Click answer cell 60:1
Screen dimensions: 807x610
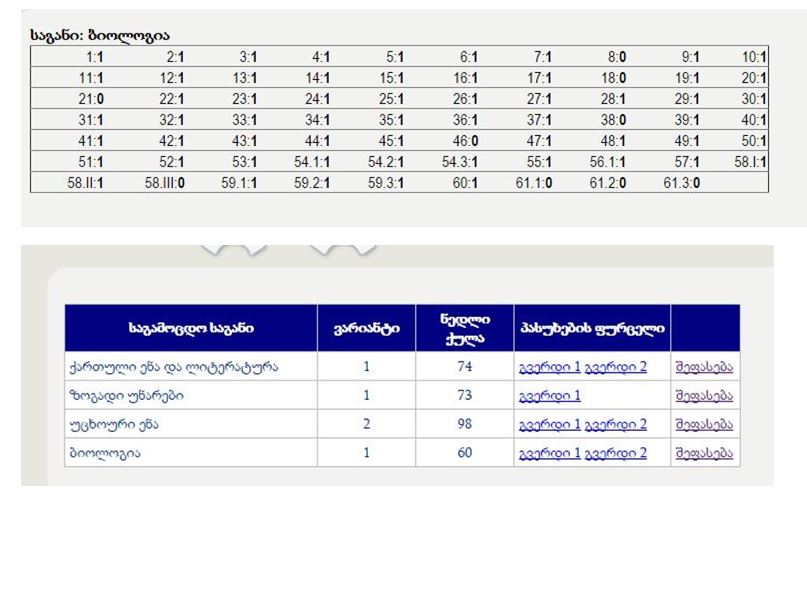[x=466, y=183]
